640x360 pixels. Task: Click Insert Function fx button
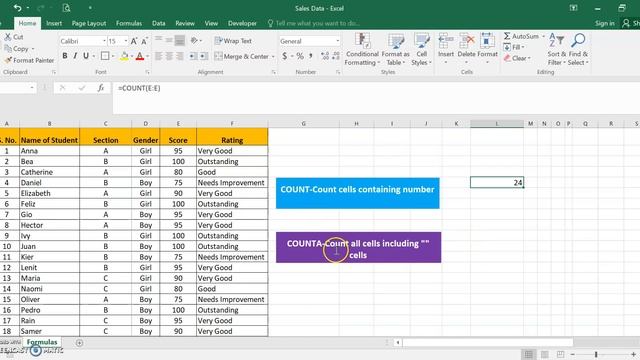[x=100, y=88]
